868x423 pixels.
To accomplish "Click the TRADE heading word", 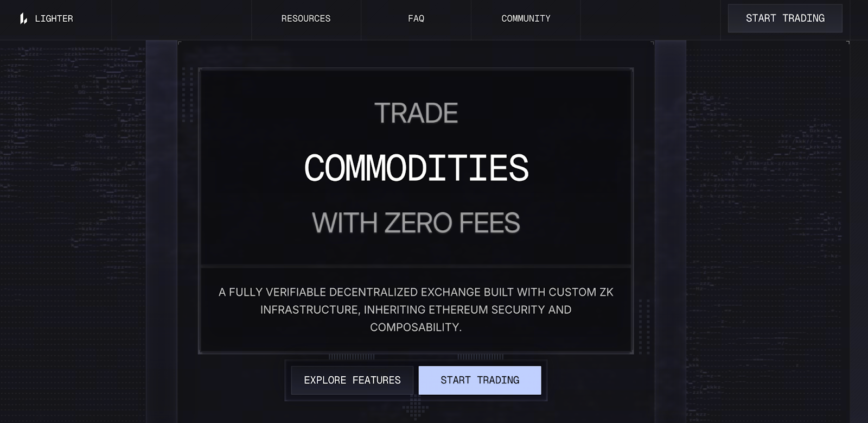I will click(x=416, y=113).
